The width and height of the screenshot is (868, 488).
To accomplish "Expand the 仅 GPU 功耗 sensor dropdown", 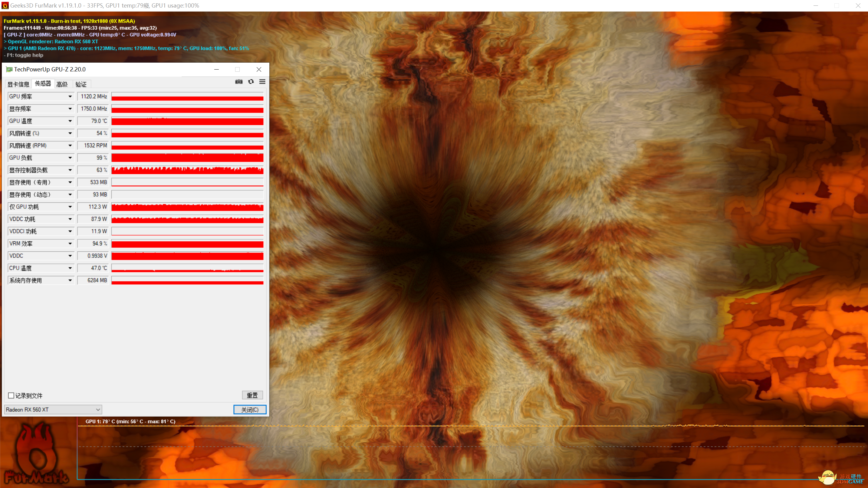I will click(x=70, y=207).
